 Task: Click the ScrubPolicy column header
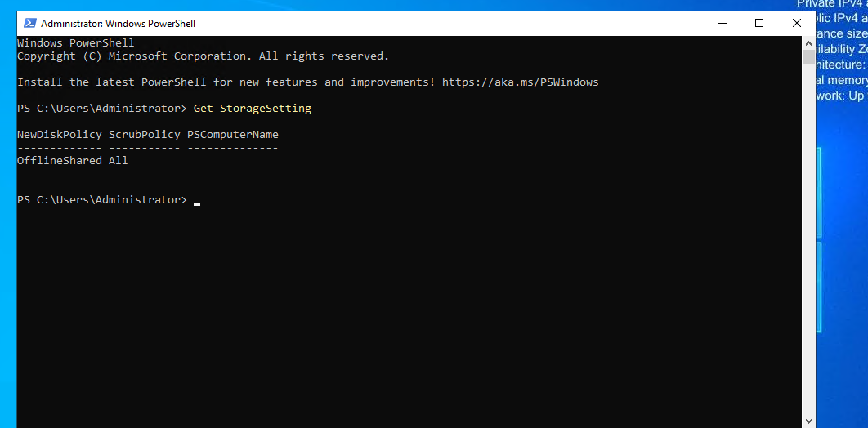pos(144,135)
